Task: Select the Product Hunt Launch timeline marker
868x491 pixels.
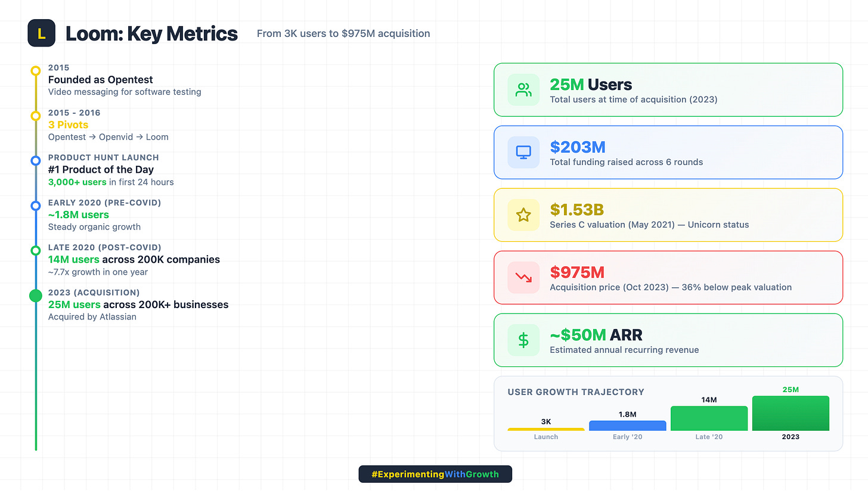Action: click(x=36, y=160)
